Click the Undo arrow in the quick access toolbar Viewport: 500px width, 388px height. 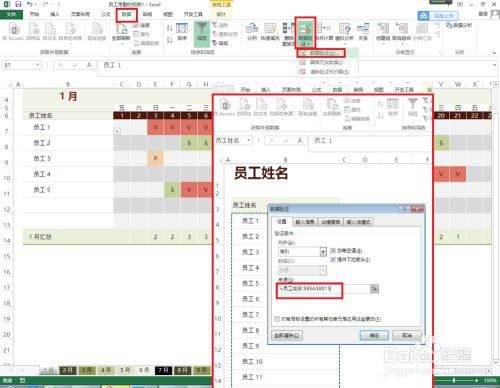30,4
